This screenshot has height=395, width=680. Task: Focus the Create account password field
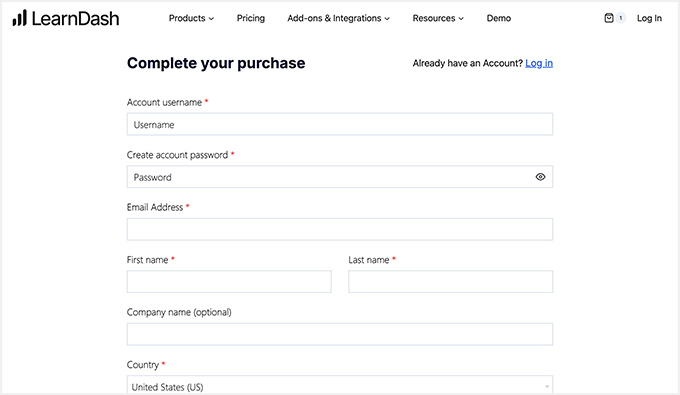click(x=340, y=177)
